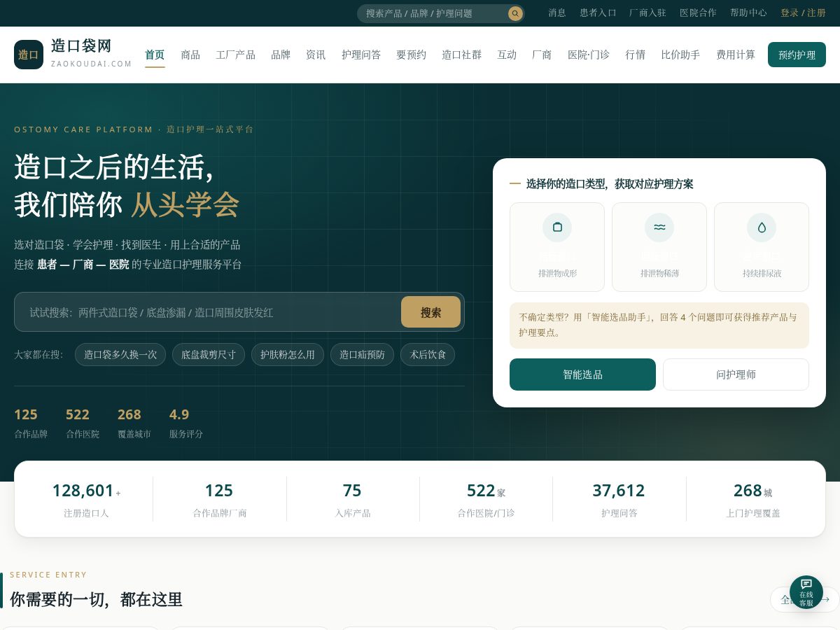
Task: Go to the 商品 nav item
Action: pos(190,55)
